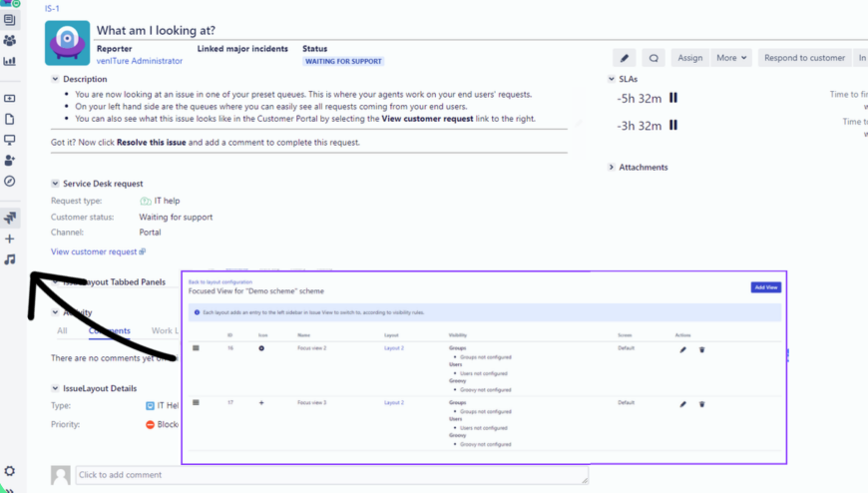Click the user avatar beside comment box
Image resolution: width=868 pixels, height=493 pixels.
pyautogui.click(x=61, y=475)
